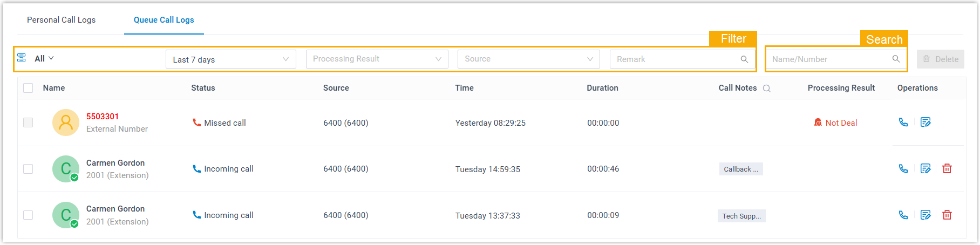Toggle the select-all checkbox in the header
The image size is (980, 245).
tap(28, 88)
